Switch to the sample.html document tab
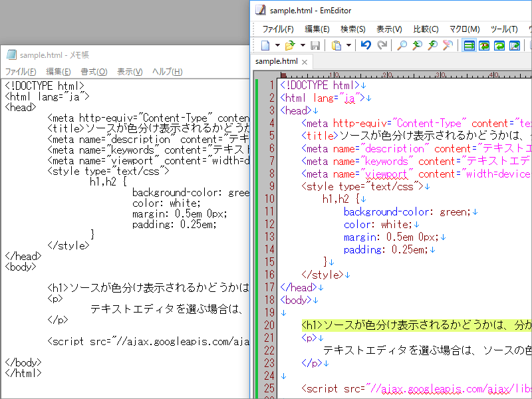Screen dimensions: 532x399 point(277,61)
